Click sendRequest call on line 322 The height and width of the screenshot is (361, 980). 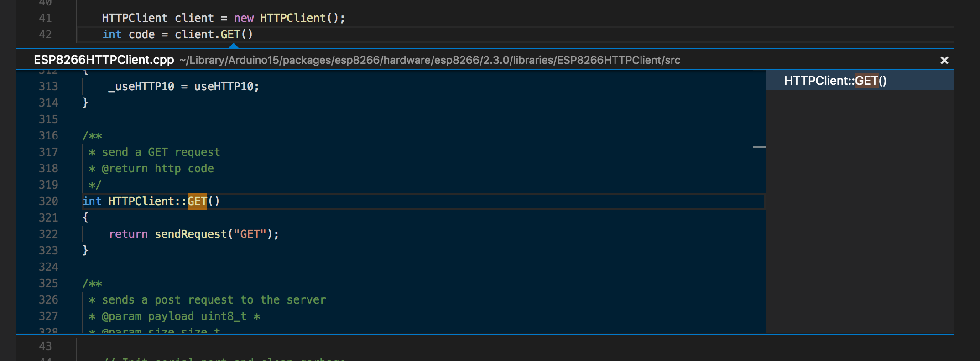click(x=191, y=234)
